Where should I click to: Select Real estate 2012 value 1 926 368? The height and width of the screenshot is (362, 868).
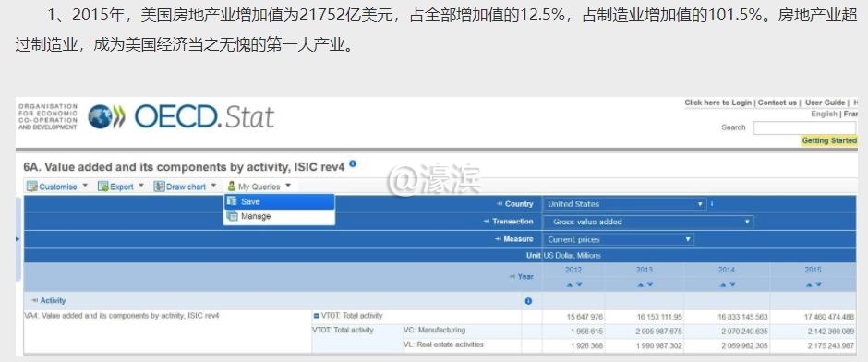coord(586,346)
